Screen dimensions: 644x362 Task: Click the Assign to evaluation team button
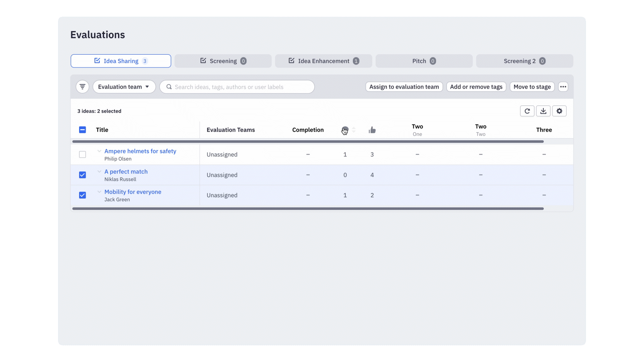point(404,86)
